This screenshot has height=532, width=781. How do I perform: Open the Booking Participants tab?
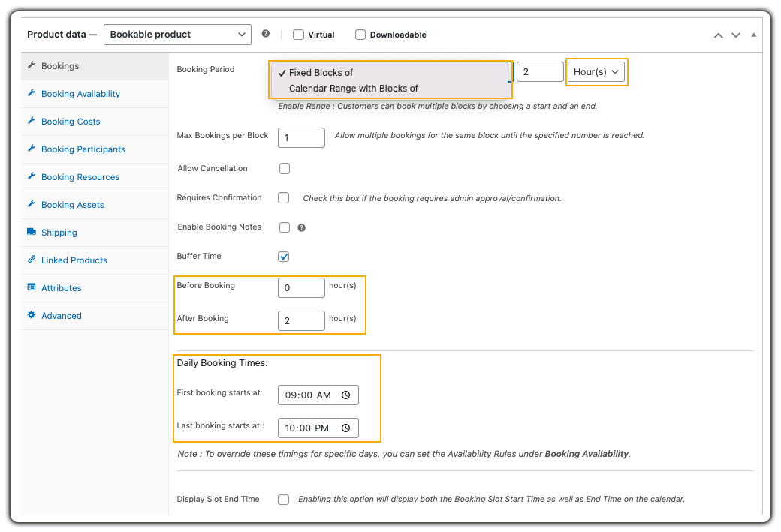tap(95, 149)
